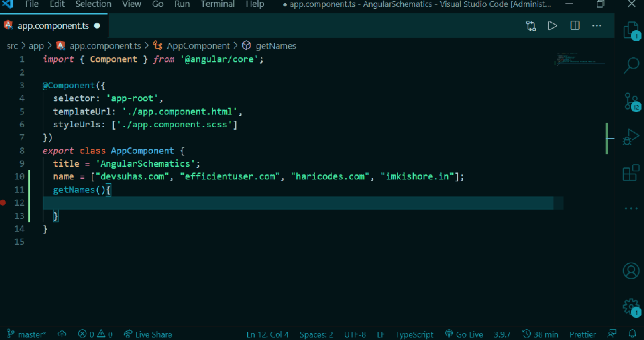The height and width of the screenshot is (340, 644).
Task: Select the app.component.ts editor tab
Action: [x=53, y=26]
